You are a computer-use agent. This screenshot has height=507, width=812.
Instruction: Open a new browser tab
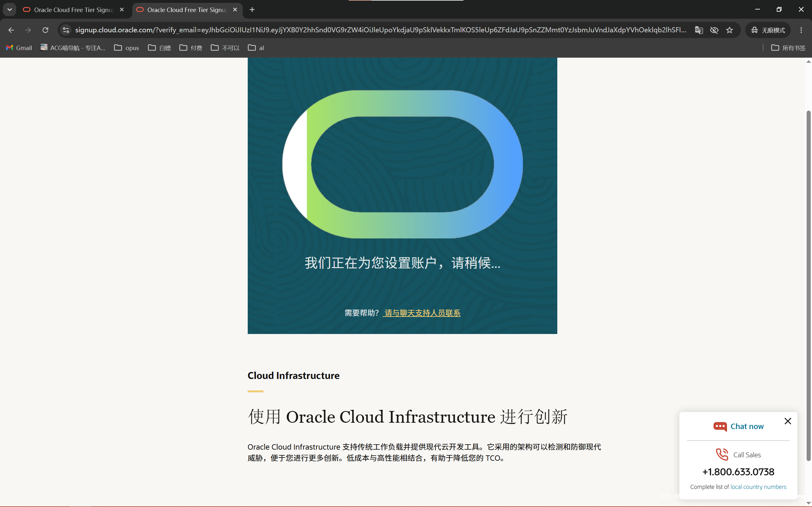coord(252,10)
